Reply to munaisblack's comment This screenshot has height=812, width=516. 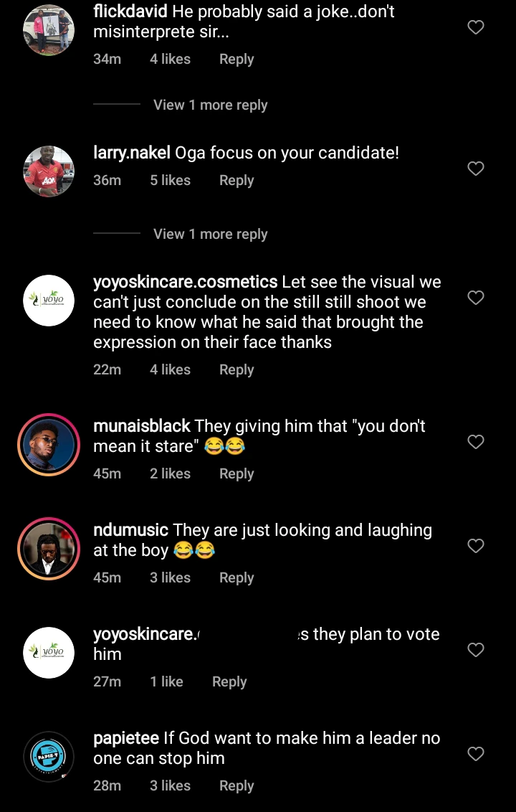[x=236, y=473]
